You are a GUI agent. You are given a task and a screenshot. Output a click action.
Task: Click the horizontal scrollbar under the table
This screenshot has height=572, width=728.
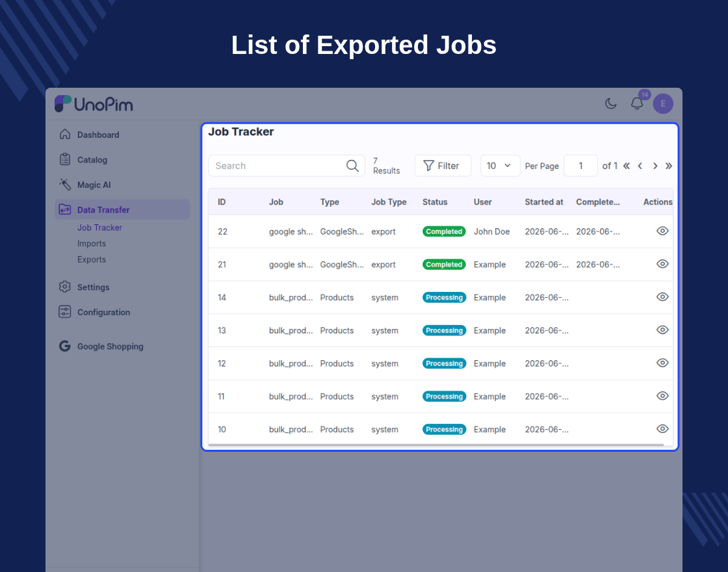click(x=436, y=445)
